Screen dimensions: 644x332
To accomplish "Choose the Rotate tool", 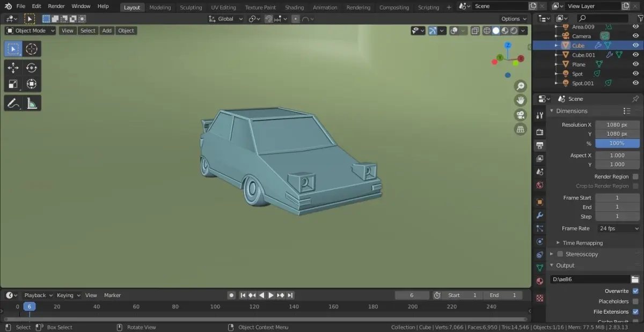I will [32, 68].
